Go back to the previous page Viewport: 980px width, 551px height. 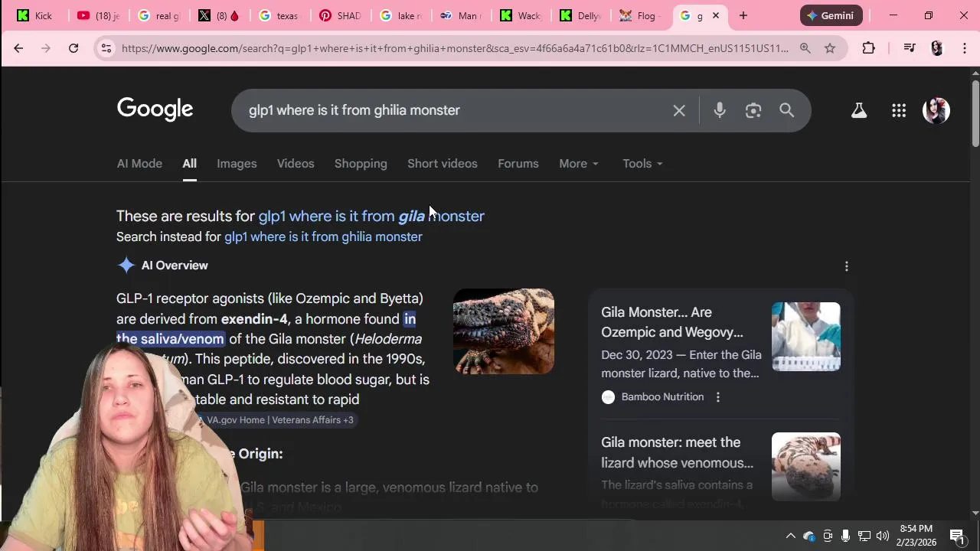[18, 48]
